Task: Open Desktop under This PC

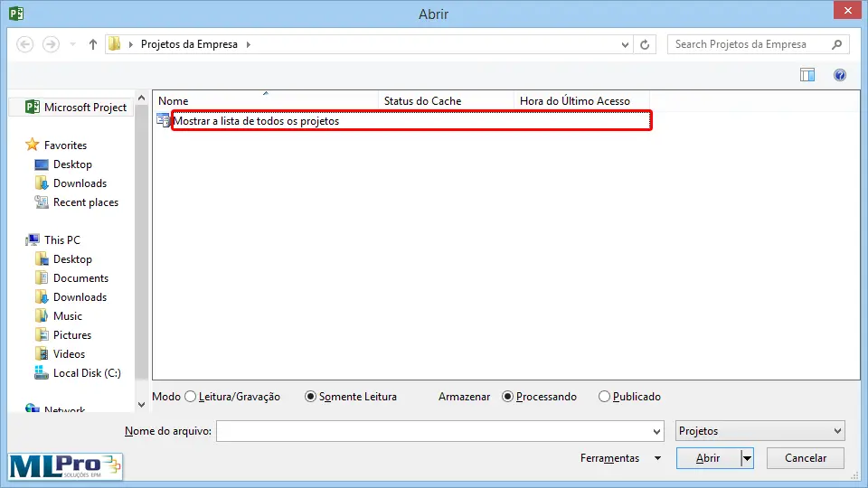Action: coord(63,259)
